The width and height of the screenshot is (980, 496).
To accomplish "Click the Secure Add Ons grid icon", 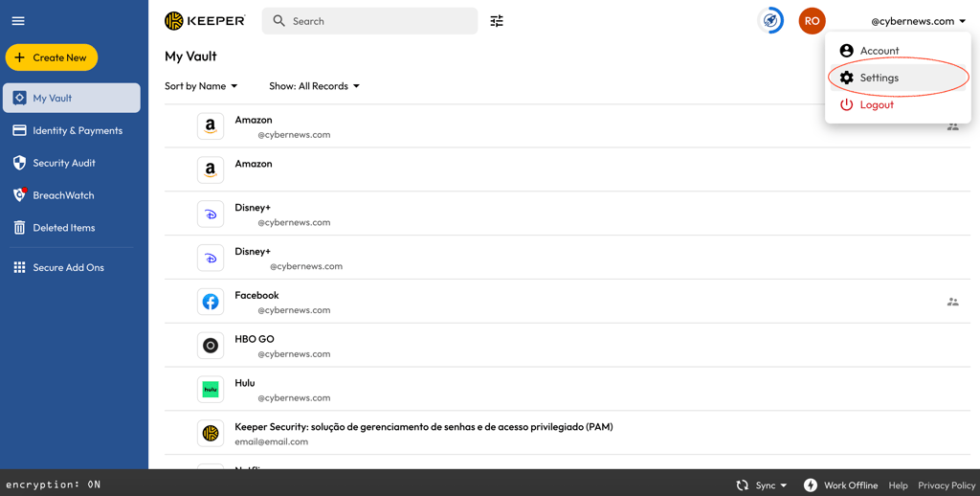I will click(x=19, y=267).
